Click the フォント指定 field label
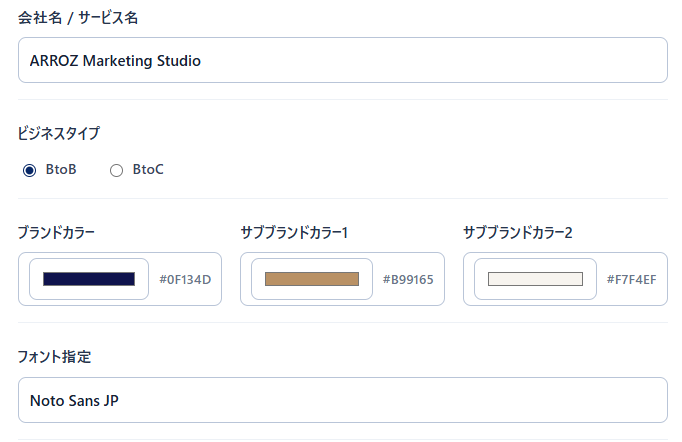The width and height of the screenshot is (682, 442). click(x=54, y=357)
